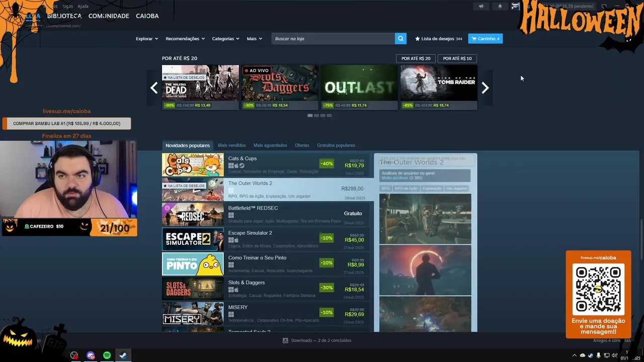Open first Outer Worlds 2 preview screenshot
644x362 pixels.
pos(425,219)
